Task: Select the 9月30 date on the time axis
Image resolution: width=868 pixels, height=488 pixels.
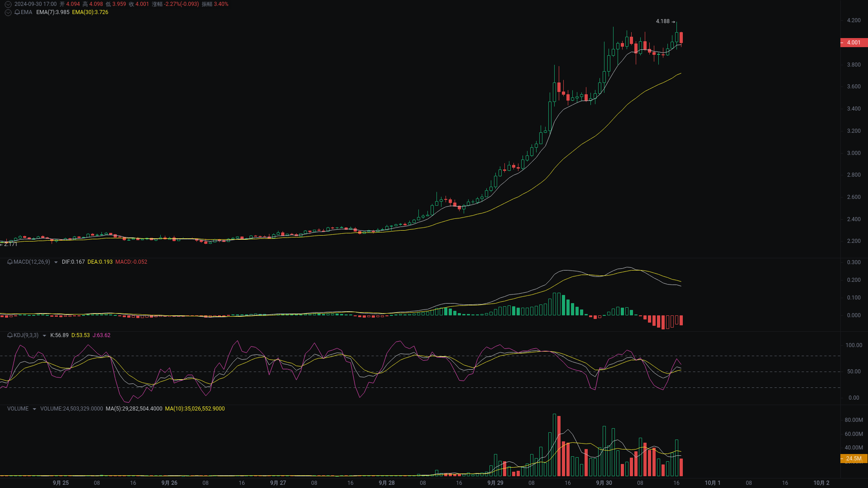Action: 604,483
